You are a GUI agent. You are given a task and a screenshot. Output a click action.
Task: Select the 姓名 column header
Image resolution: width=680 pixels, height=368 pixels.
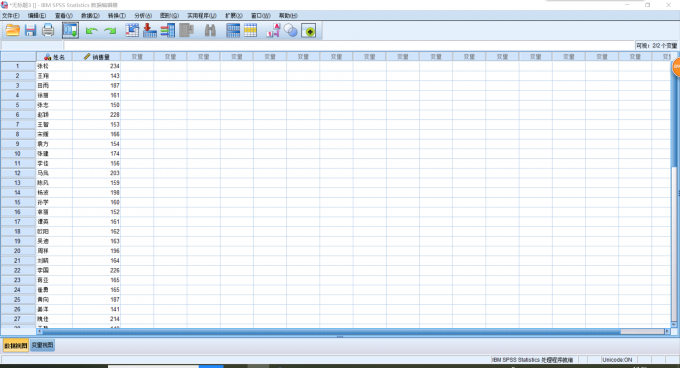coord(54,57)
